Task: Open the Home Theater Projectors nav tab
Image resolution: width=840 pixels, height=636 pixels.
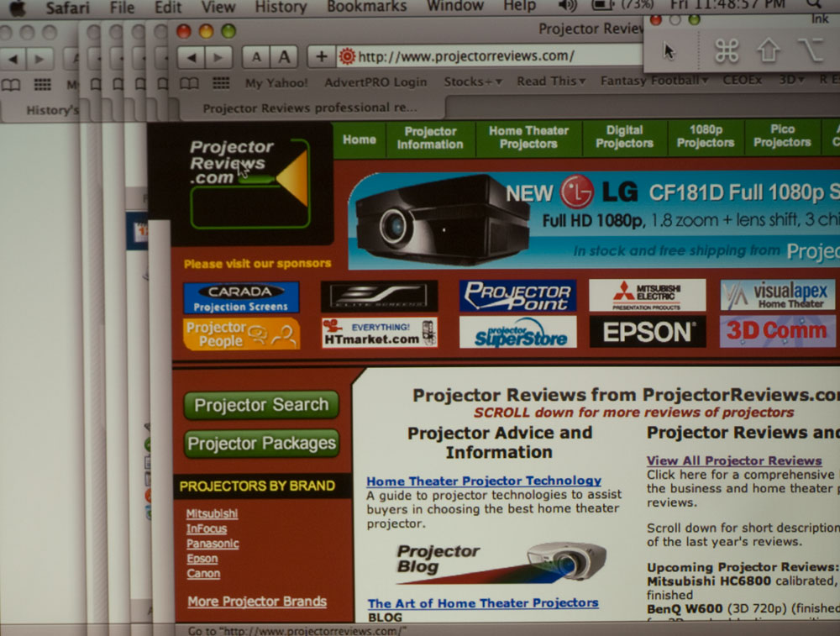Action: [528, 138]
